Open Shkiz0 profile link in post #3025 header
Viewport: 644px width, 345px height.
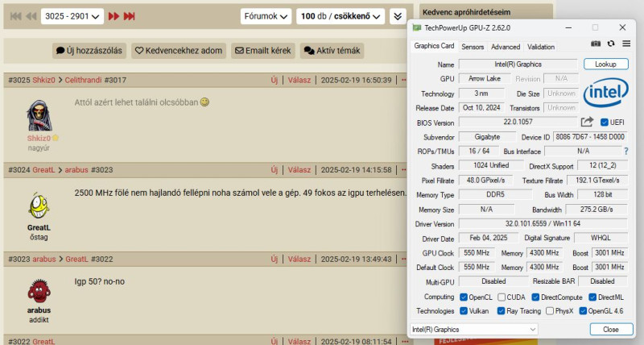click(43, 80)
